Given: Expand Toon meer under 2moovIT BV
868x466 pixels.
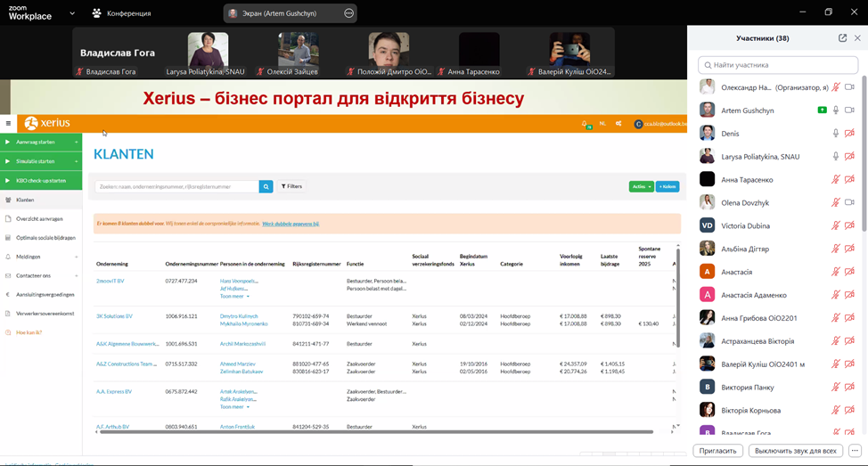Looking at the screenshot, I should coord(234,296).
